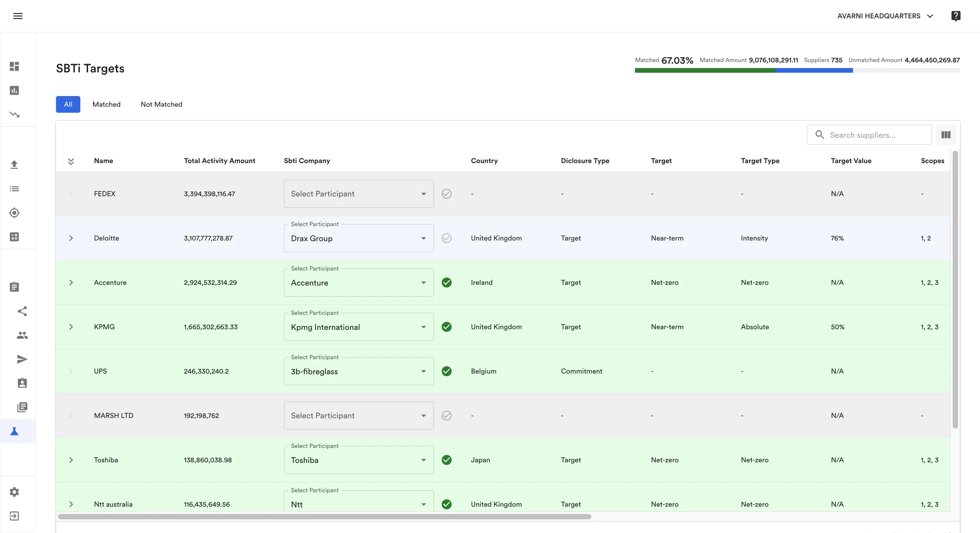Open AVARNI HEADQUARTERS organization dropdown
Screen dimensions: 980x533
885,16
